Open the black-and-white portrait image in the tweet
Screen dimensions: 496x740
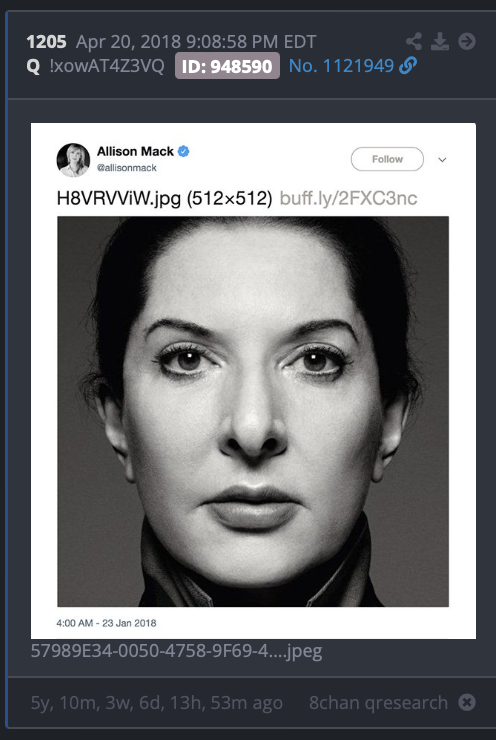click(x=253, y=411)
